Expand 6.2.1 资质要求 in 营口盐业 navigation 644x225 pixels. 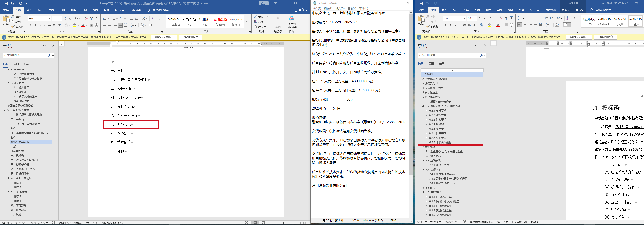pos(426,110)
